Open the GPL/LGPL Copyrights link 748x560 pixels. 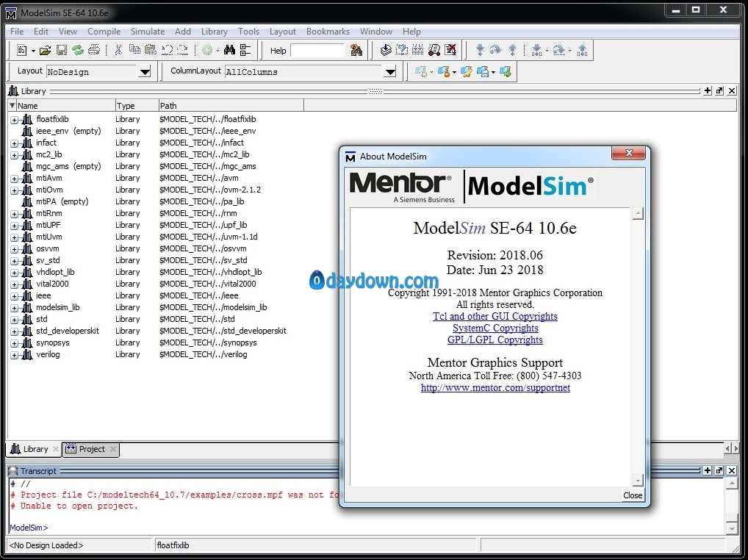pos(495,340)
